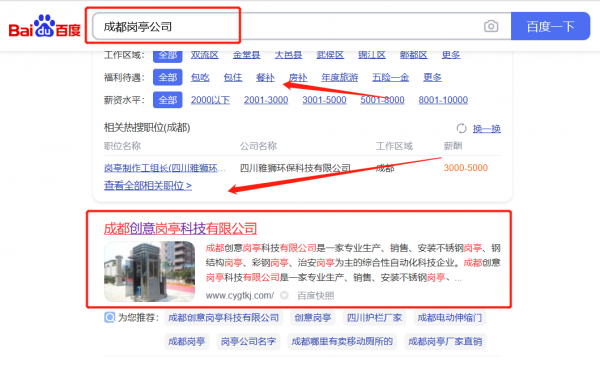Open the 岗亭制作工组长 job listing
Image resolution: width=600 pixels, height=366 pixels.
(165, 168)
